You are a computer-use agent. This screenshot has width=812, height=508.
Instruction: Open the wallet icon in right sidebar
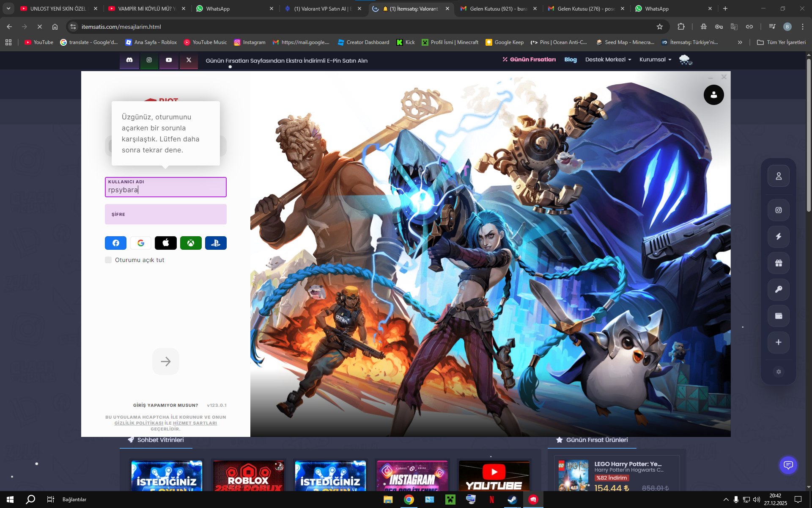pyautogui.click(x=779, y=316)
